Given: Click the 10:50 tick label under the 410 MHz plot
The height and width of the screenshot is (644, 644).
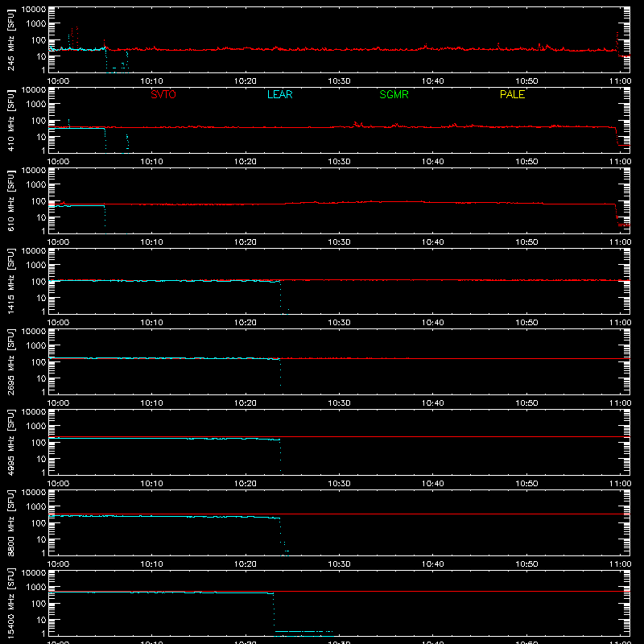Looking at the screenshot, I should [x=526, y=162].
